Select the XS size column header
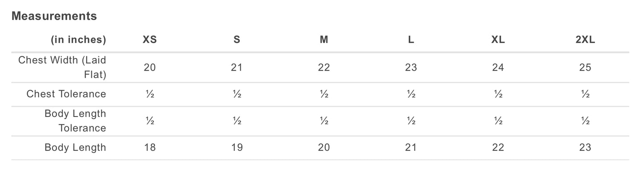644x171 pixels. point(150,40)
